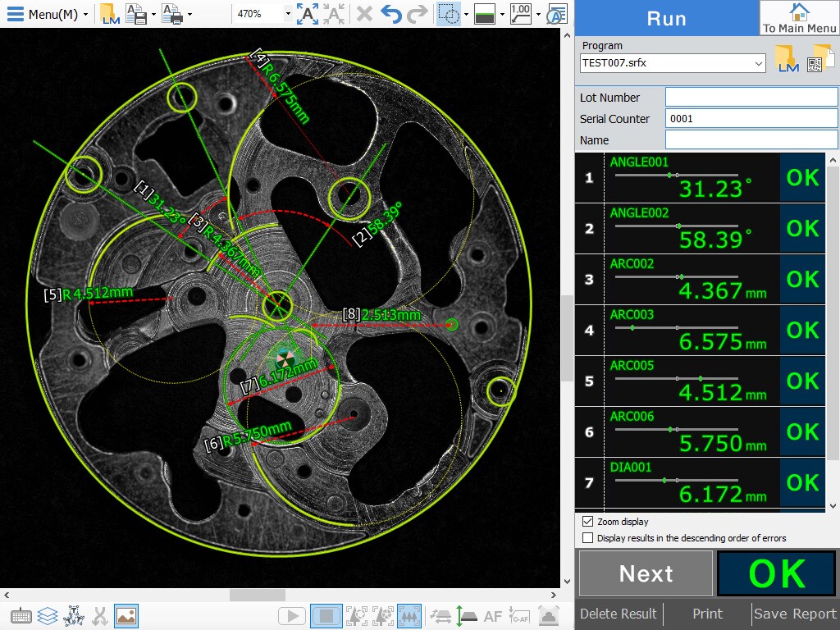Go to the Main Menu

coord(799,18)
